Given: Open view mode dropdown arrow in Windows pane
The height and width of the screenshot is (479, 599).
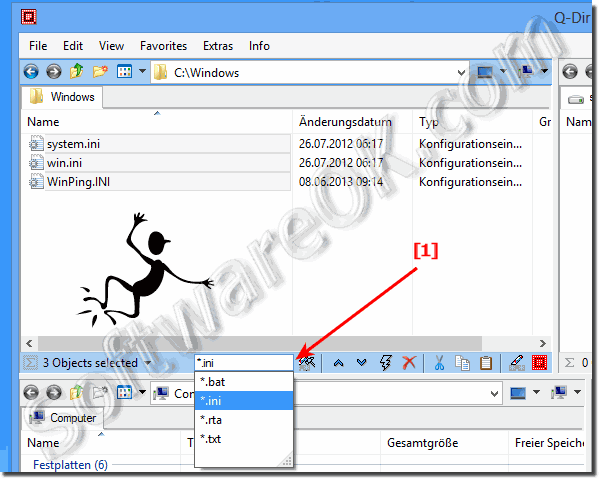Looking at the screenshot, I should [x=142, y=71].
